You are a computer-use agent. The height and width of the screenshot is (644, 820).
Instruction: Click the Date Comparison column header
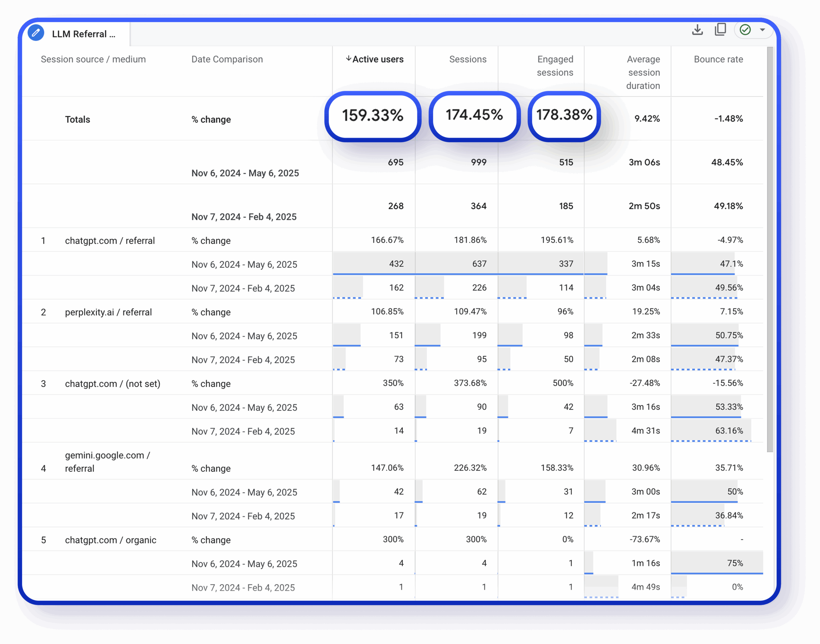click(x=227, y=59)
